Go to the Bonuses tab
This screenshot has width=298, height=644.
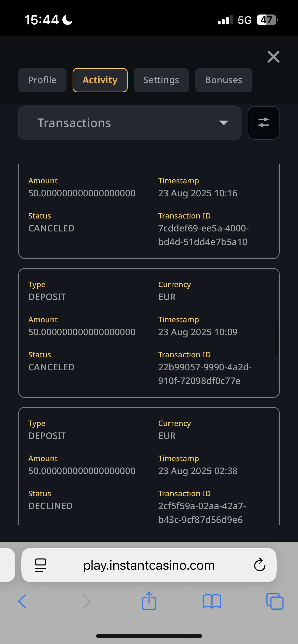[x=224, y=80]
